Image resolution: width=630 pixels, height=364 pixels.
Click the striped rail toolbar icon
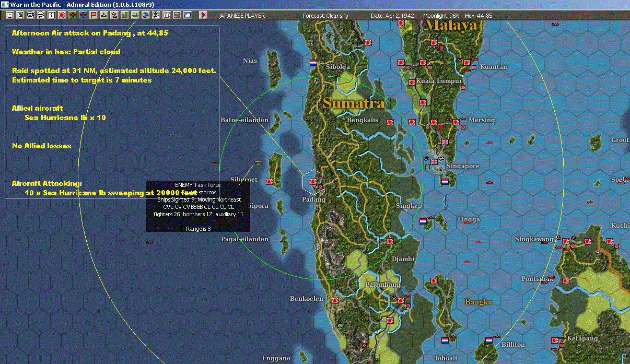[x=177, y=15]
